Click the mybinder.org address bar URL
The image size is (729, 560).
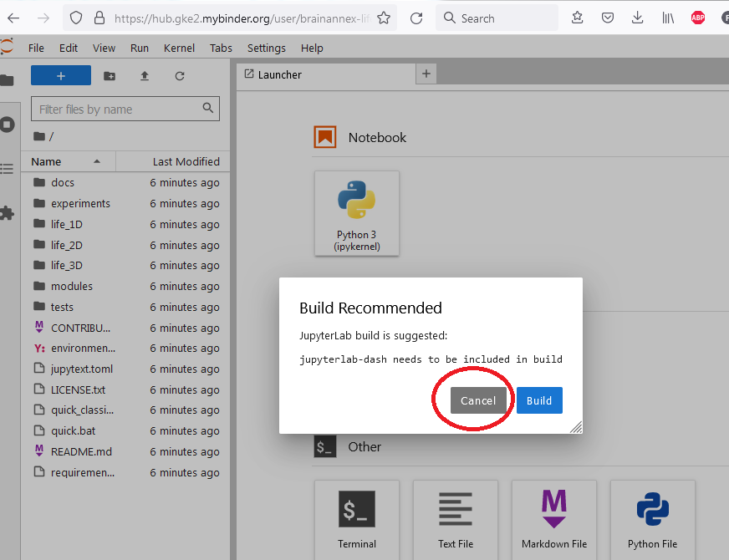[242, 18]
